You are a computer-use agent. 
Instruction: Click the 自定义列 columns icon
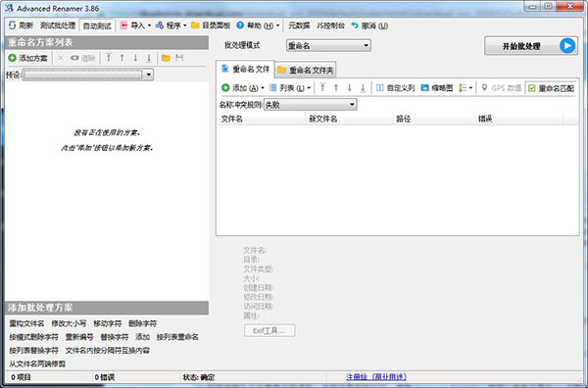pyautogui.click(x=380, y=88)
